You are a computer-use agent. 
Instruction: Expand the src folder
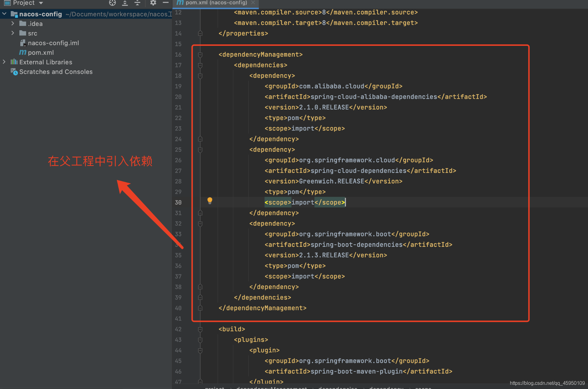13,33
